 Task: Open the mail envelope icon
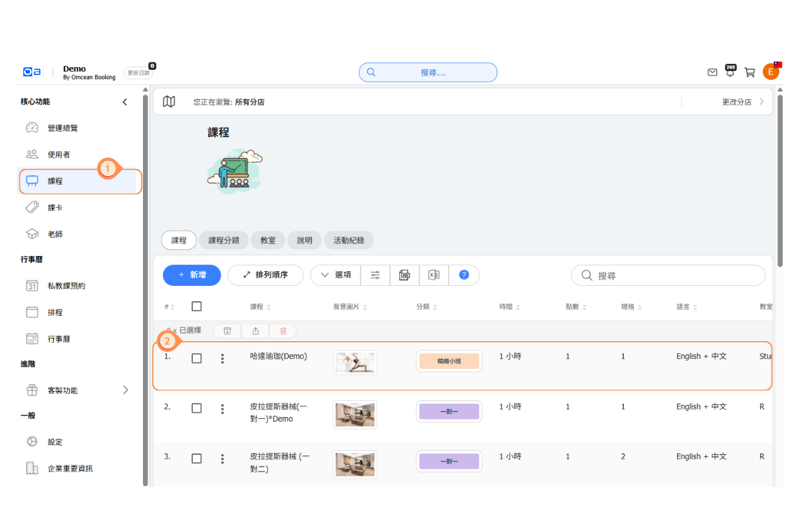[712, 72]
